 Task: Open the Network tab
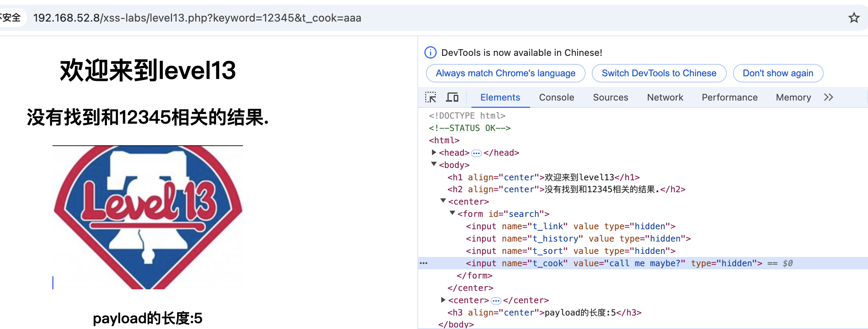[x=665, y=97]
